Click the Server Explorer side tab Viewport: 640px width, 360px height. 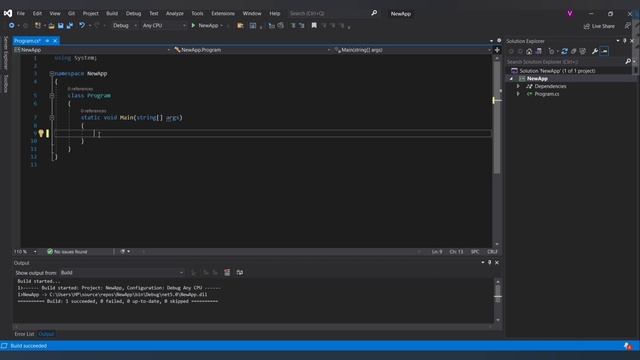5,53
